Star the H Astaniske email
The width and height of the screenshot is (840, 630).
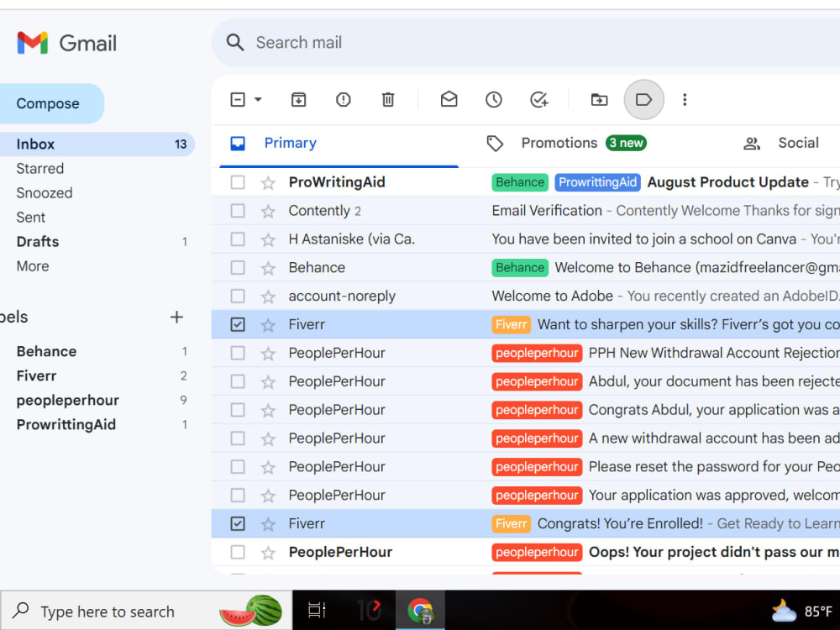click(x=268, y=239)
